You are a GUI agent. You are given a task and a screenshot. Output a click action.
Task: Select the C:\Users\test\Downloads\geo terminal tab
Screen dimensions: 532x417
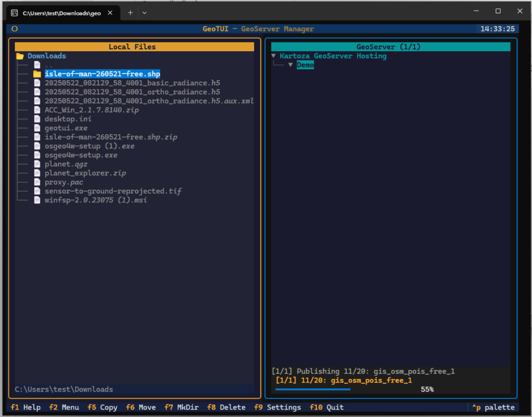click(62, 13)
